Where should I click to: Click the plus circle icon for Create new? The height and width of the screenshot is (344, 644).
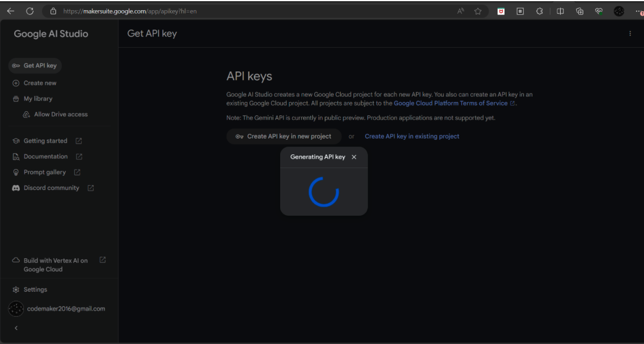[x=16, y=83]
